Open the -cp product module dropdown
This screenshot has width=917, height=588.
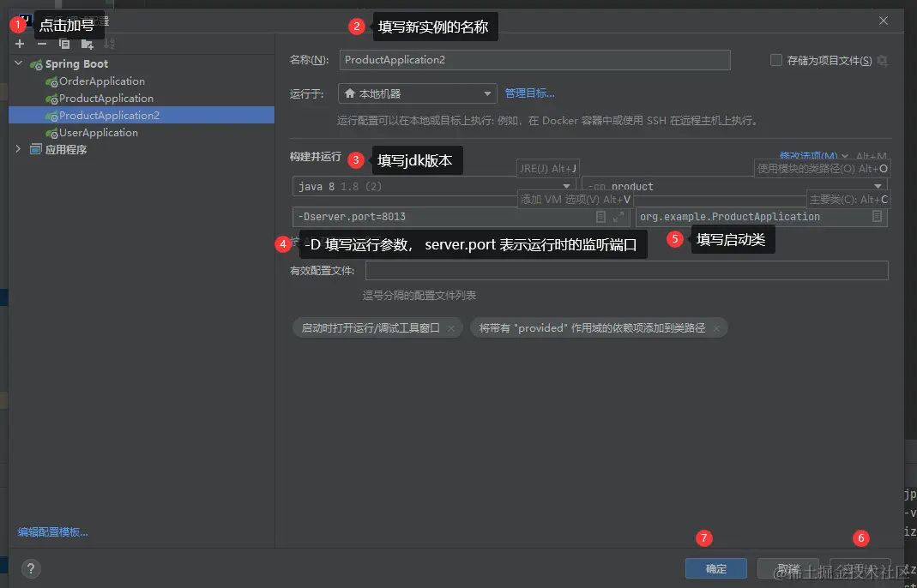tap(734, 187)
